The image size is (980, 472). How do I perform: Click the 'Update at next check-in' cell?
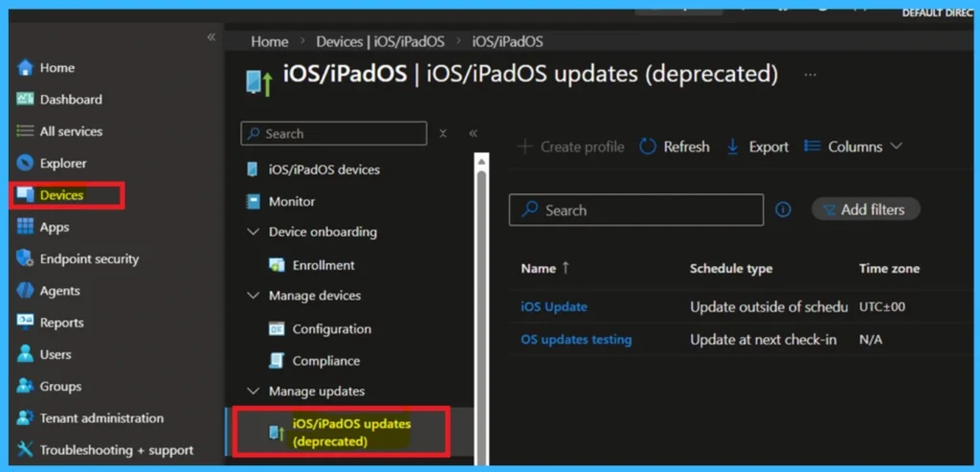(x=763, y=340)
